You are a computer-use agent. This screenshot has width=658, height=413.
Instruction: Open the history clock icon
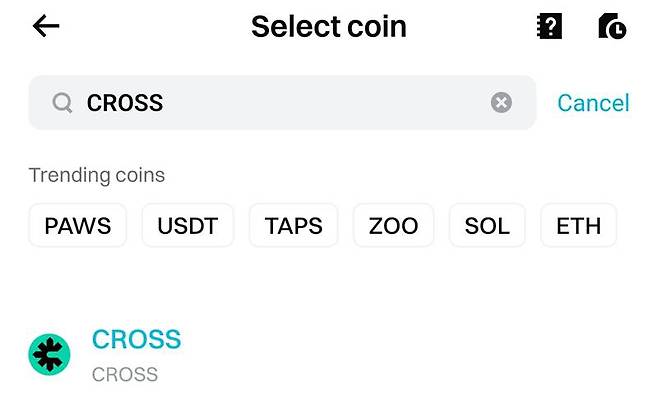(612, 26)
